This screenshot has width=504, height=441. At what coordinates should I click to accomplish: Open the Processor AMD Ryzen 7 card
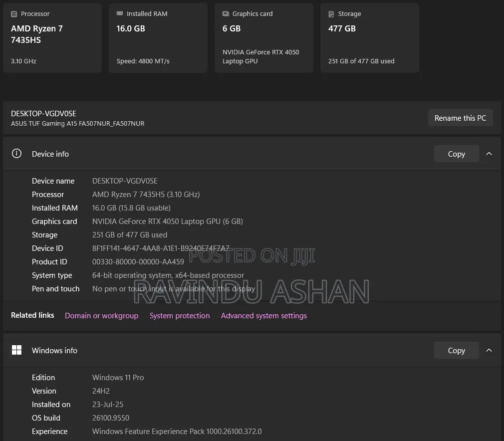coord(52,38)
